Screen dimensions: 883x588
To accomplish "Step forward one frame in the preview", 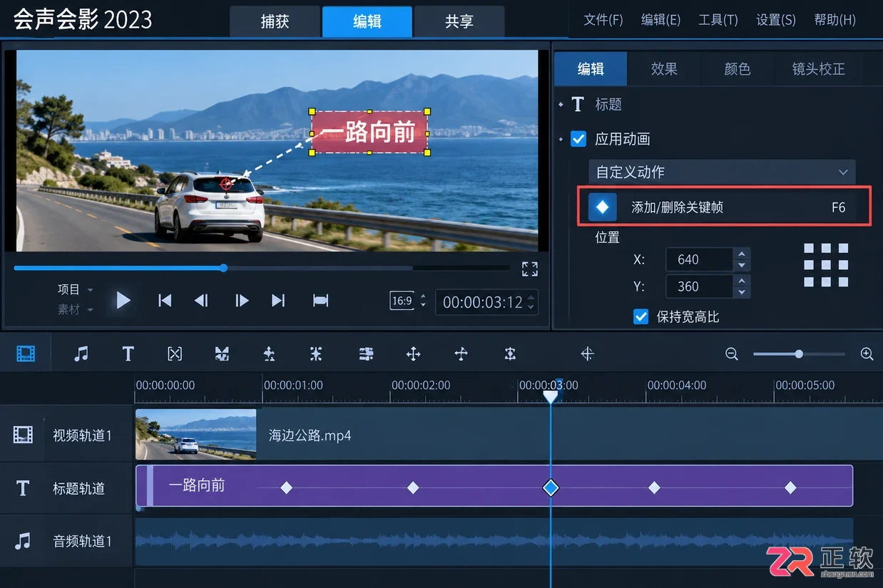I will tap(242, 301).
